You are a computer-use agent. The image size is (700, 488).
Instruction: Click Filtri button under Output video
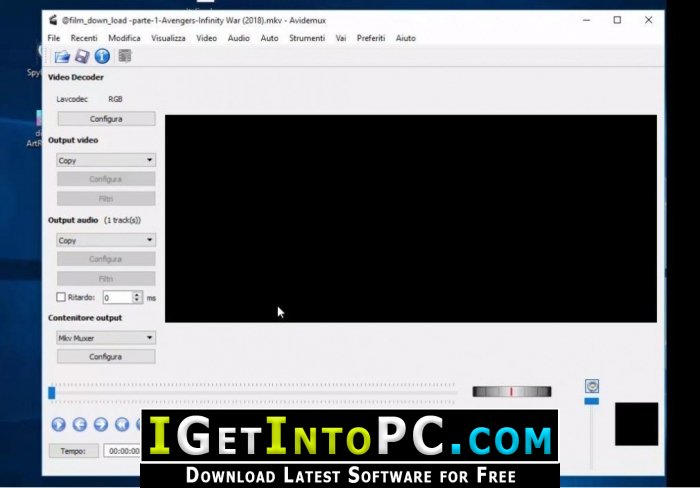click(x=106, y=199)
